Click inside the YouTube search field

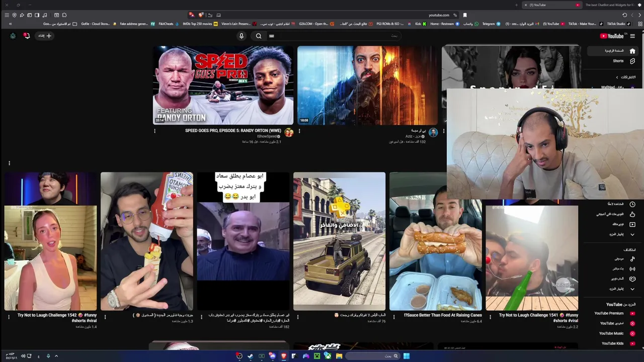pos(335,36)
